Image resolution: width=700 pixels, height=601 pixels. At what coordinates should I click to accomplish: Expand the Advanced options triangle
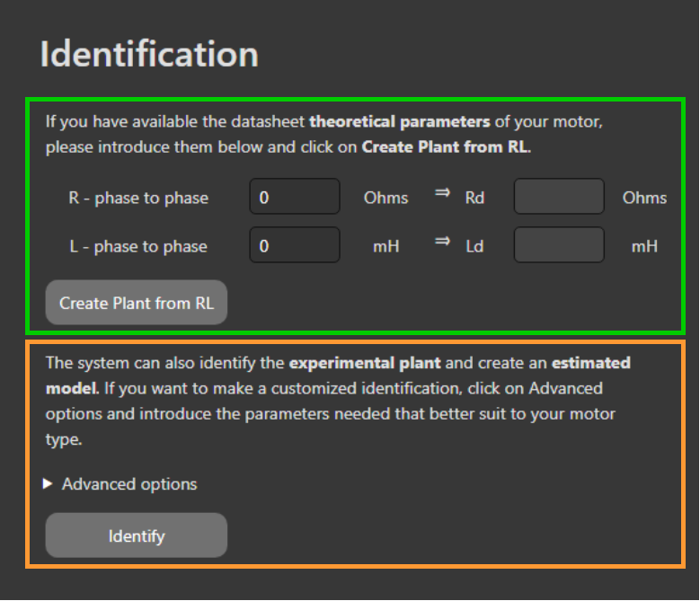click(48, 484)
